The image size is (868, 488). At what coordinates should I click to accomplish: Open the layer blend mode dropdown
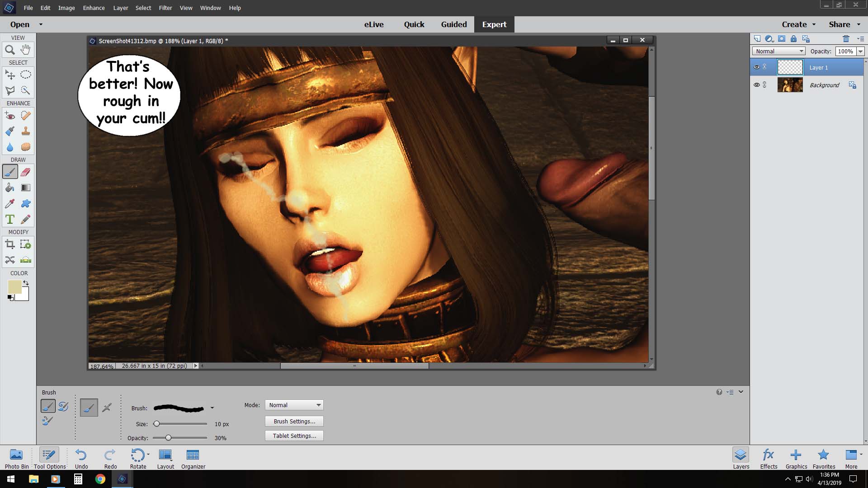pos(779,51)
